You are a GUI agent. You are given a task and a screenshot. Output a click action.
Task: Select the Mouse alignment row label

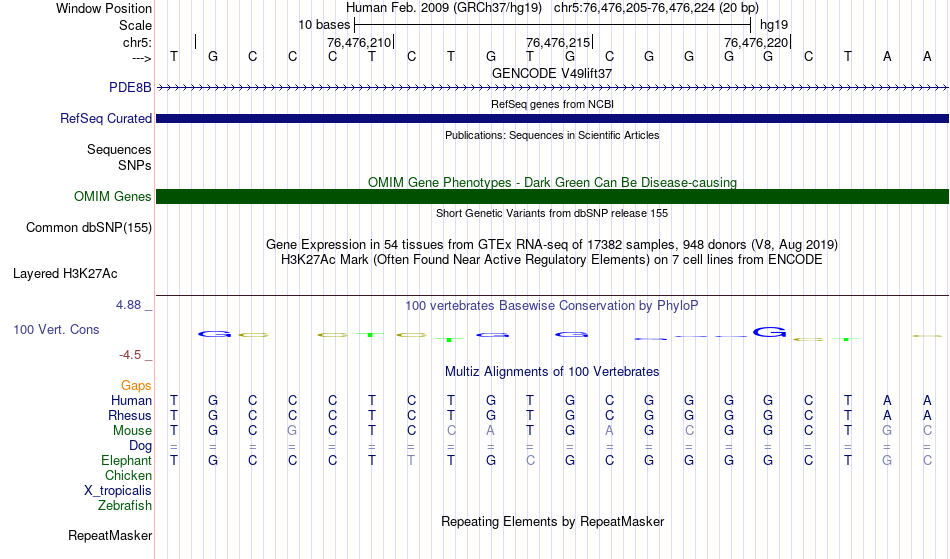[x=132, y=431]
